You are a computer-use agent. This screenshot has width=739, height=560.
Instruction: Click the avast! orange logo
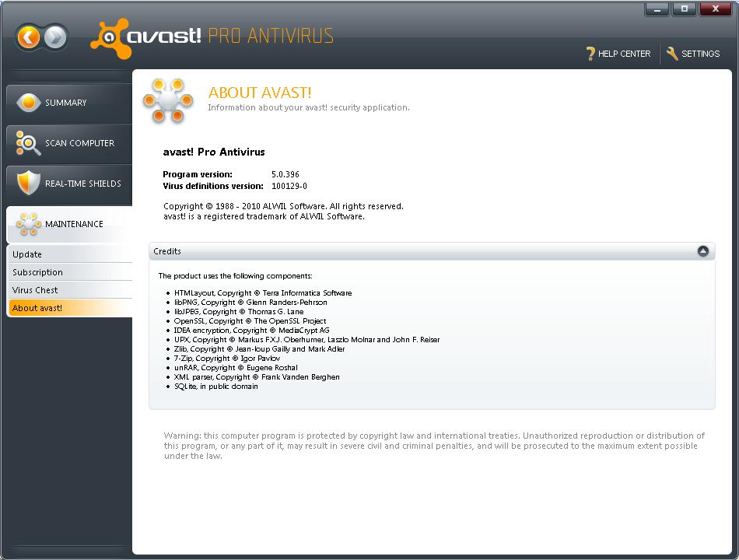111,39
